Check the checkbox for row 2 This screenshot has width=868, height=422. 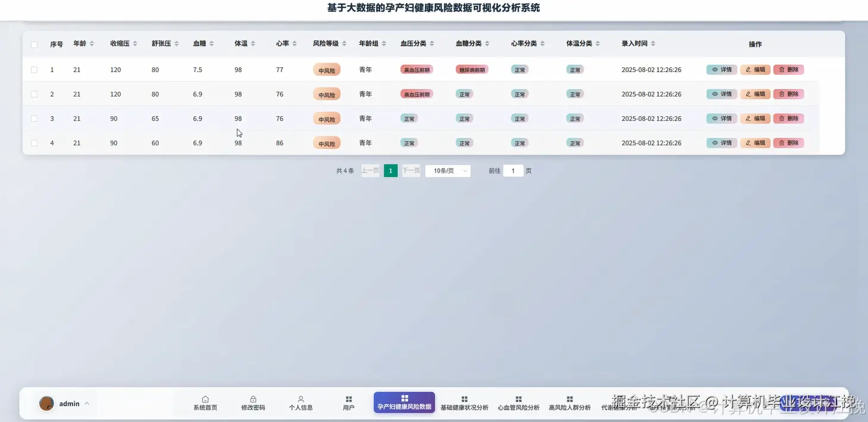coord(34,94)
